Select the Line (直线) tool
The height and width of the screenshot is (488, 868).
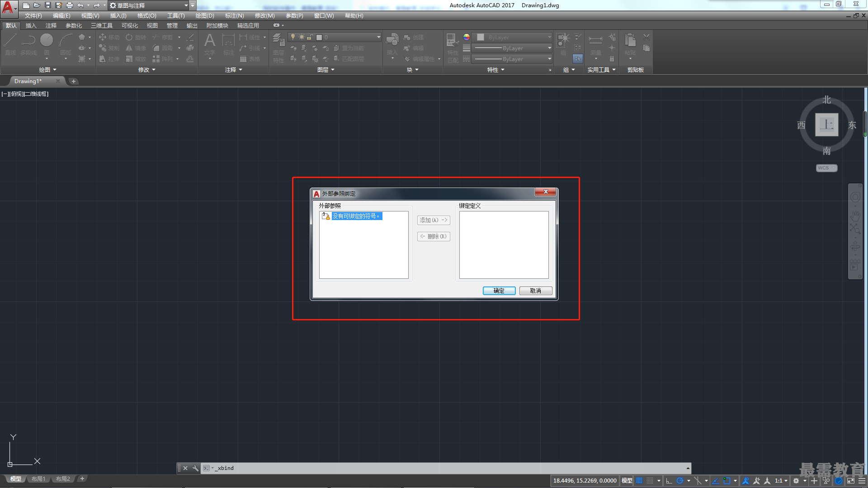pos(10,44)
